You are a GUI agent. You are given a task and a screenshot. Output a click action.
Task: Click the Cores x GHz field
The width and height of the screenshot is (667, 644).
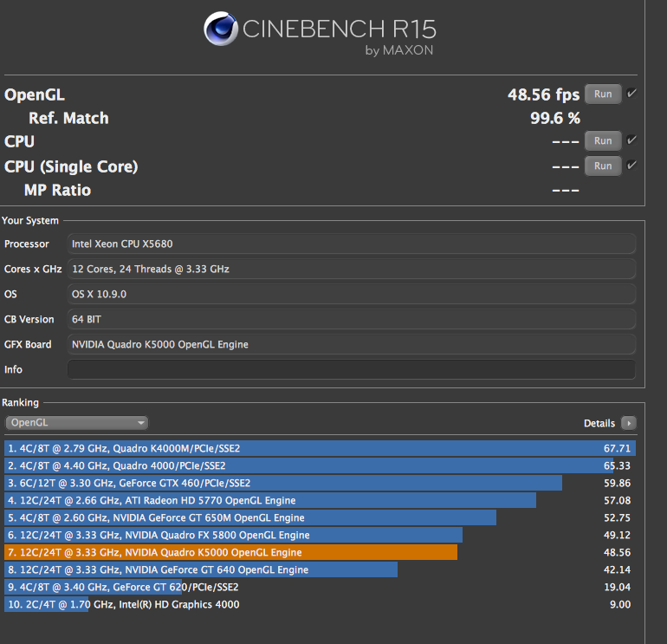(352, 269)
